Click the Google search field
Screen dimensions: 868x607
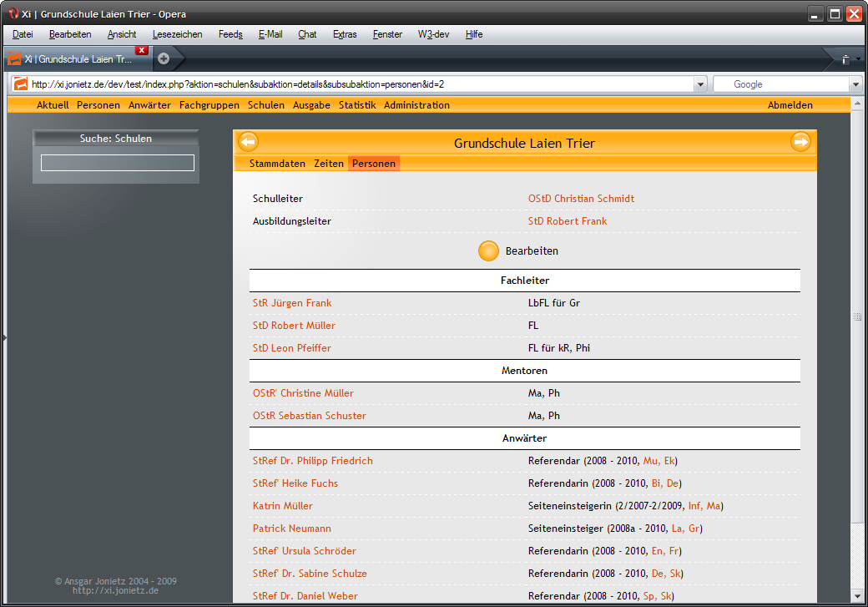782,84
